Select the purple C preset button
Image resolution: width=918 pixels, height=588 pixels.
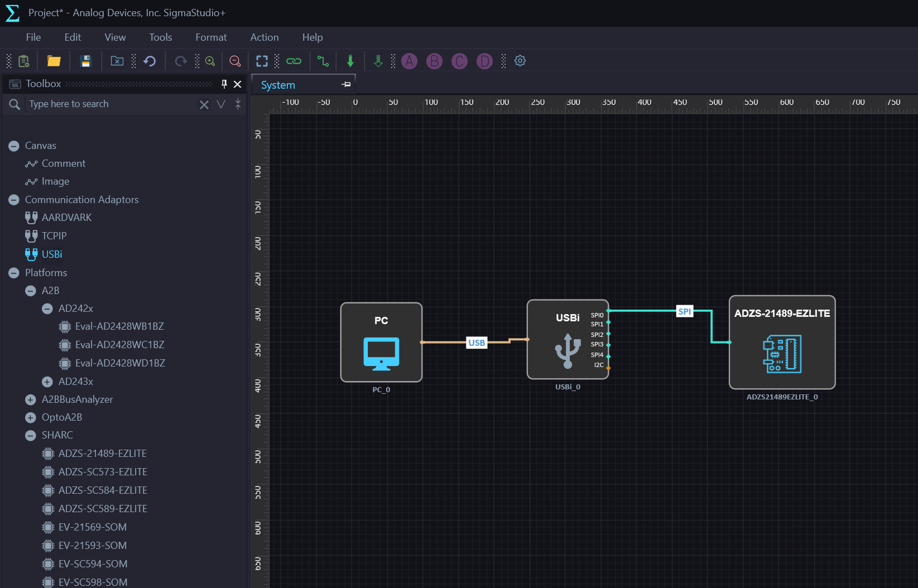459,61
